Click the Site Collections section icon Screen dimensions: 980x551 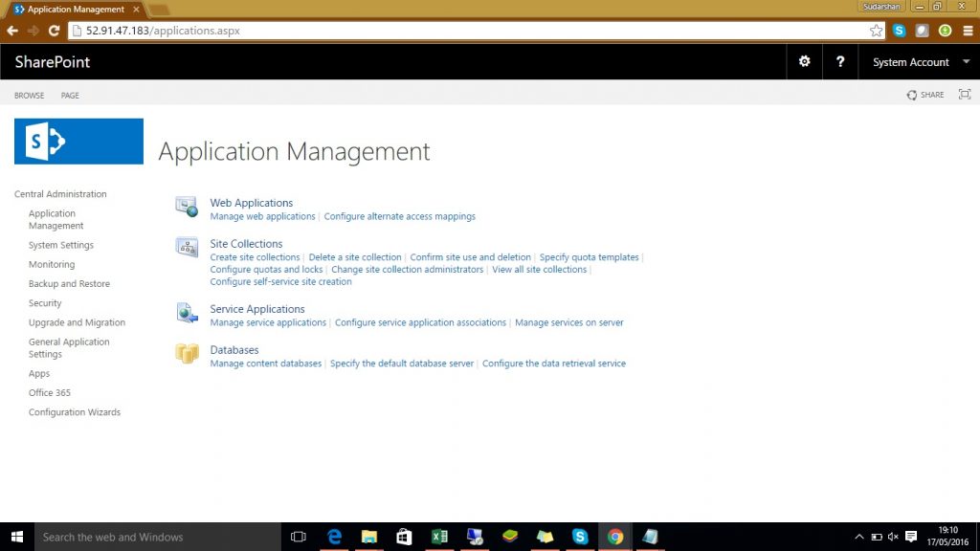coord(186,248)
